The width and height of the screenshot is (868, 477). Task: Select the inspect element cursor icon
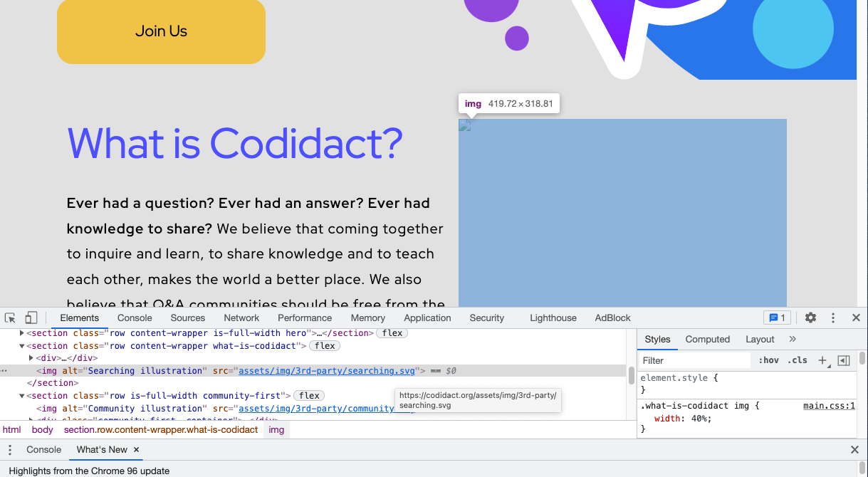coord(9,318)
